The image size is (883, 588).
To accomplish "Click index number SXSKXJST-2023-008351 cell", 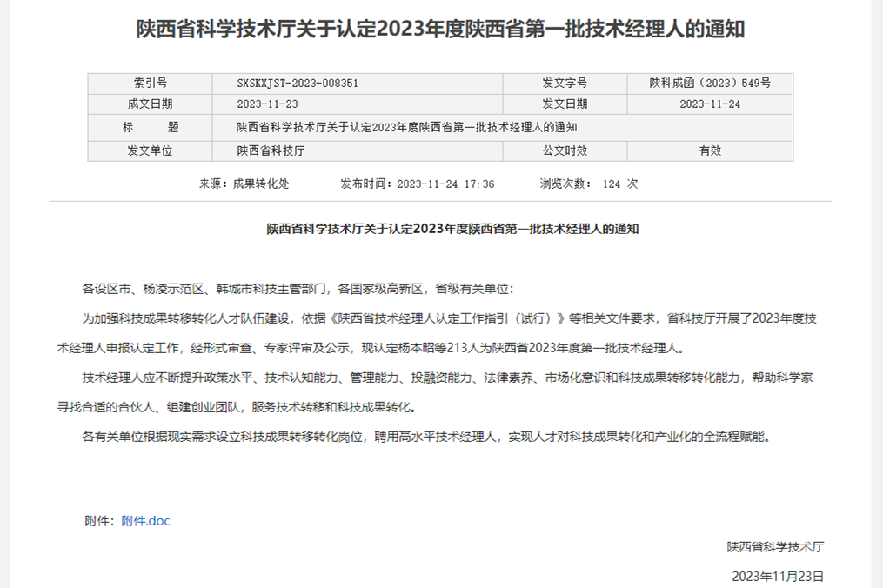I will point(298,84).
